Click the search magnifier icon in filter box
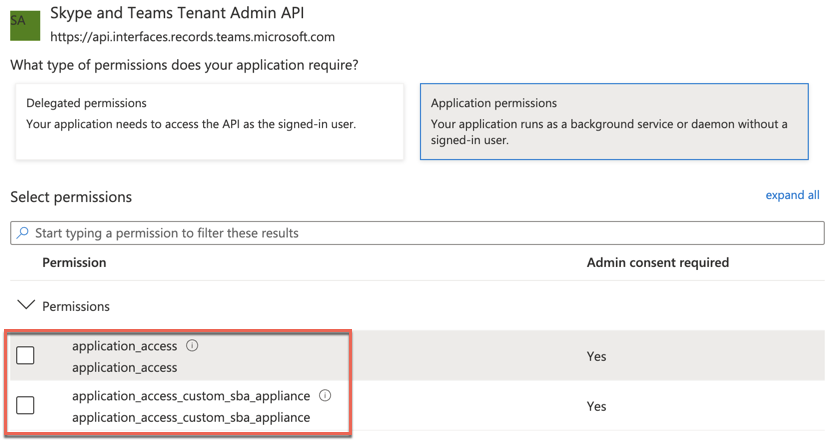Screen dimensions: 838x442 click(x=22, y=233)
